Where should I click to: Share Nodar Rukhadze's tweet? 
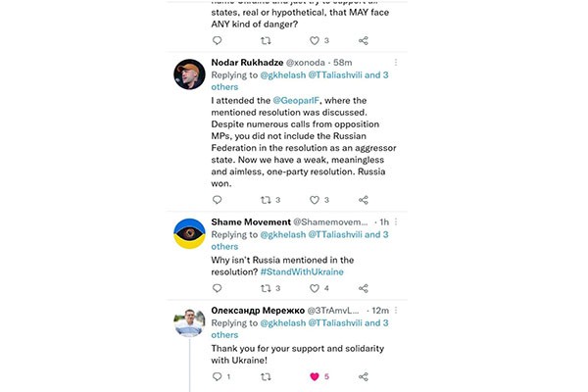[x=364, y=200]
